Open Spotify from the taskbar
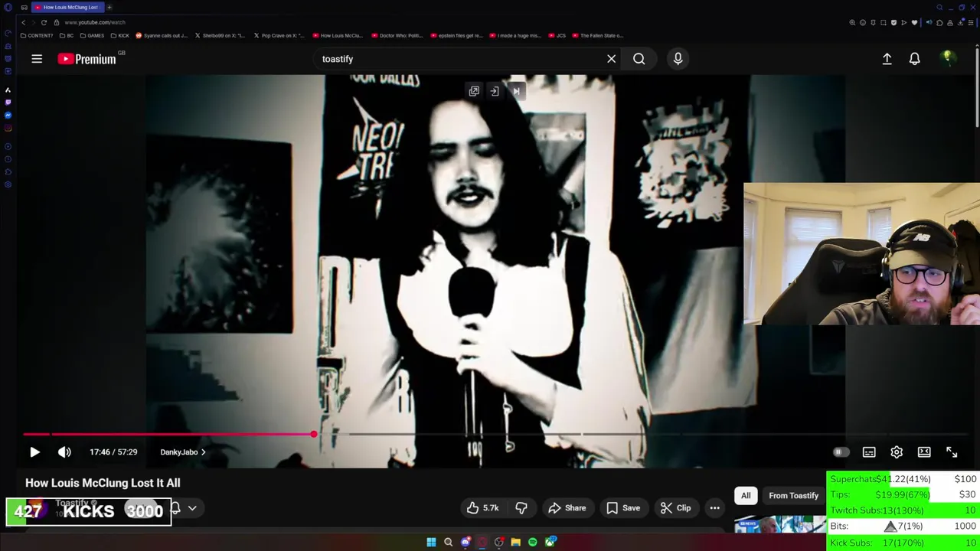Screen dimensions: 980x551 coord(532,543)
